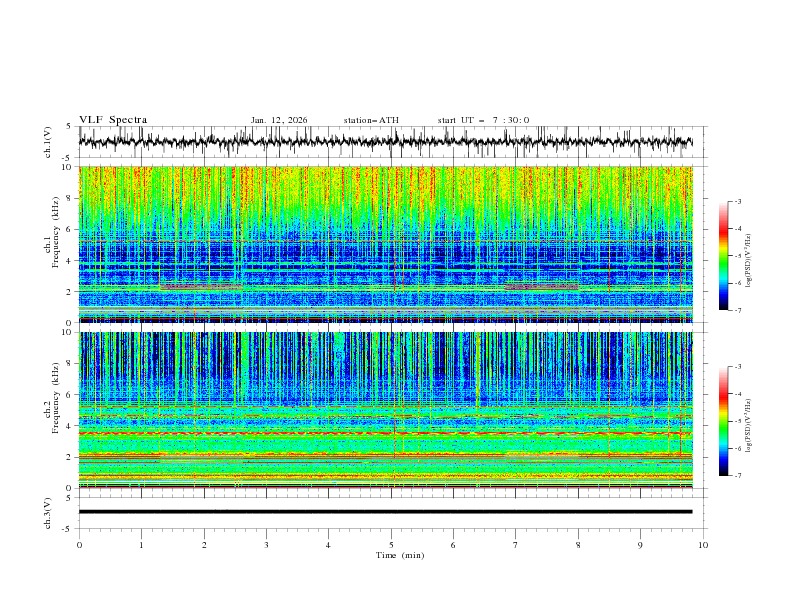This screenshot has width=792, height=612.
Task: Click the "8" kHz tick on ch.1 frequency axis
Action: pyautogui.click(x=71, y=198)
